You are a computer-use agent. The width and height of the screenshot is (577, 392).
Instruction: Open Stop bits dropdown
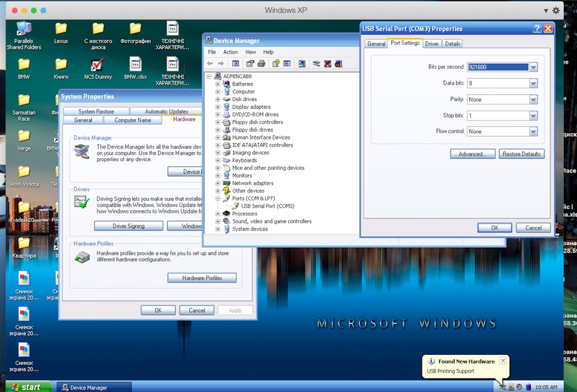pyautogui.click(x=533, y=115)
